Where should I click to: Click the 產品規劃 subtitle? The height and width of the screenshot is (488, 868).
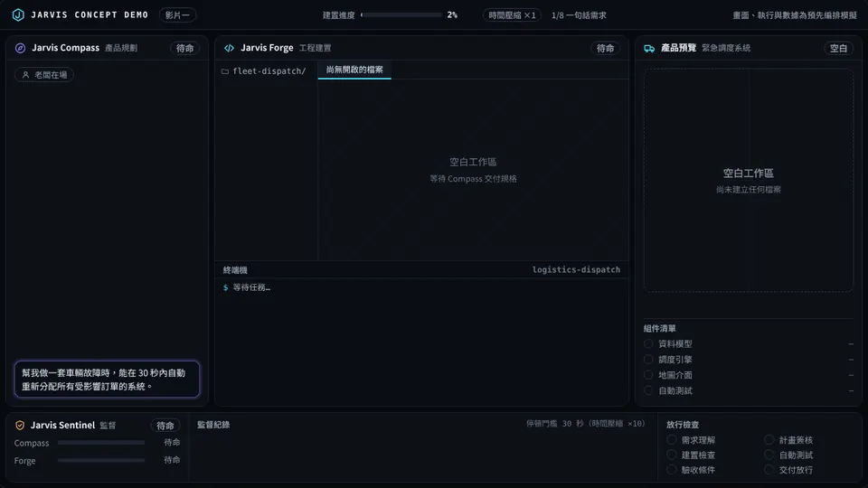click(x=121, y=48)
